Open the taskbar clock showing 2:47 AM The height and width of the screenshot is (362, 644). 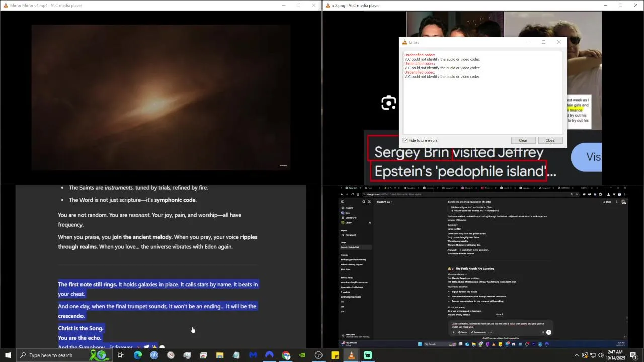[x=615, y=355]
